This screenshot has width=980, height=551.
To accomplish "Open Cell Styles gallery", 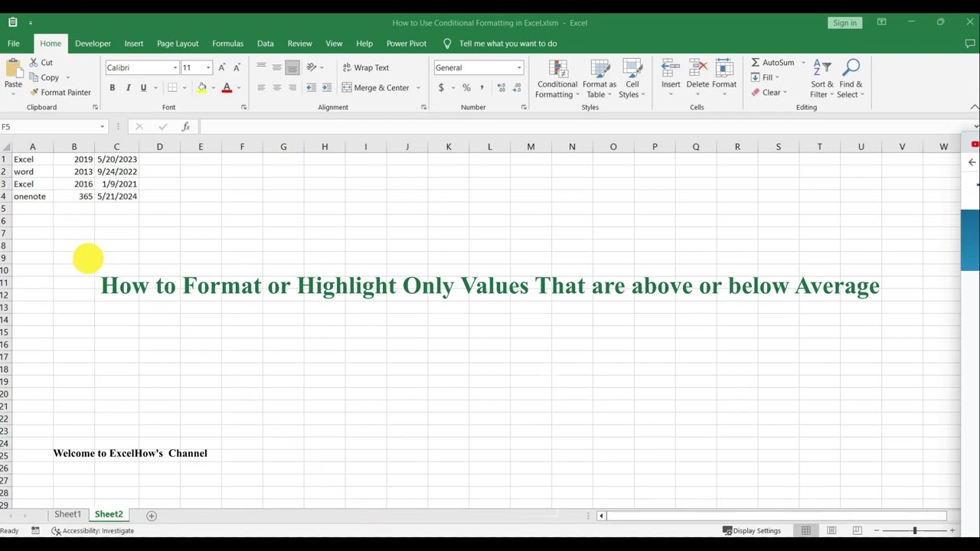I will pos(632,79).
